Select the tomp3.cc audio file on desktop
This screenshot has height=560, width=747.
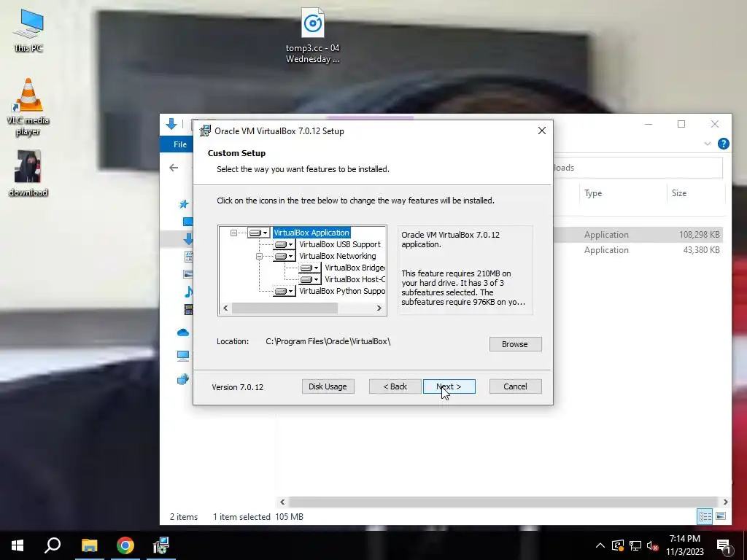[312, 36]
